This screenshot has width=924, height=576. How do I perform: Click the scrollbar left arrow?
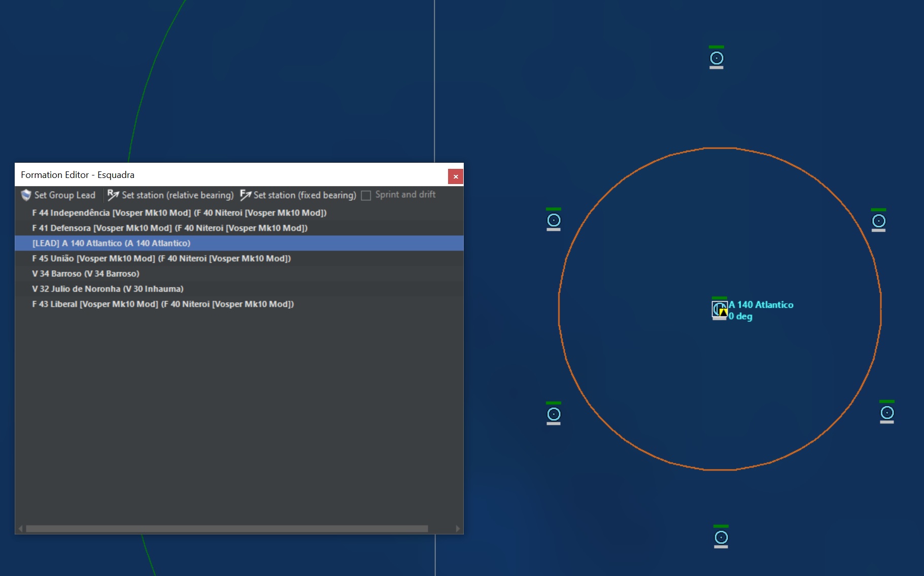click(20, 529)
